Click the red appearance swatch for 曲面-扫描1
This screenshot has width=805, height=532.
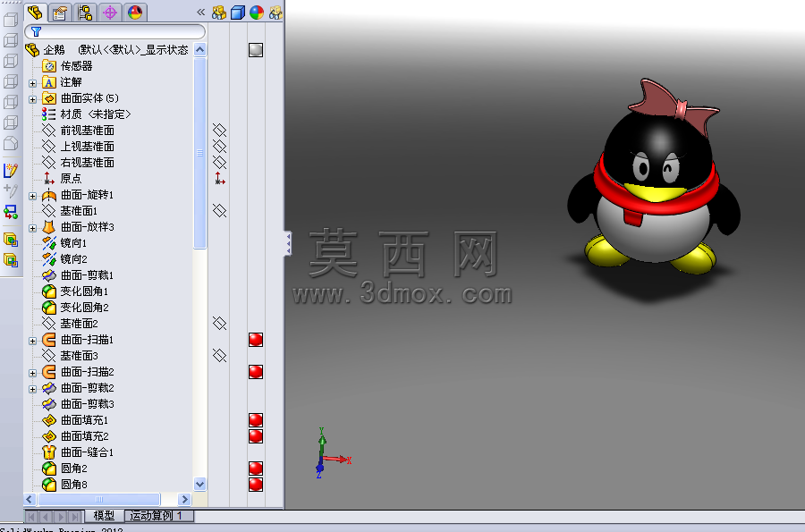point(256,340)
